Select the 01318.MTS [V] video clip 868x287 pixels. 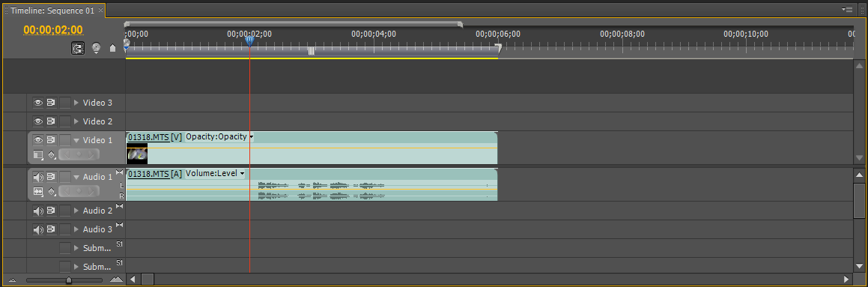[312, 148]
